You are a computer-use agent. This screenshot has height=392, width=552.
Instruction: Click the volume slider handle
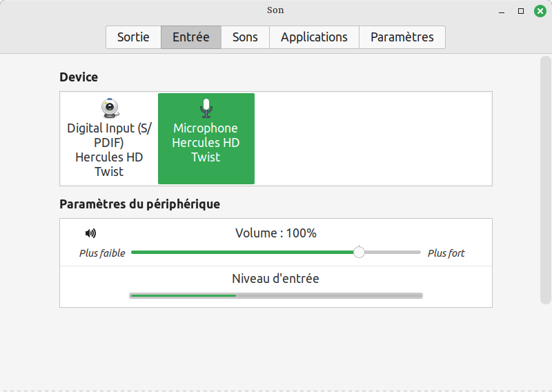(x=359, y=253)
